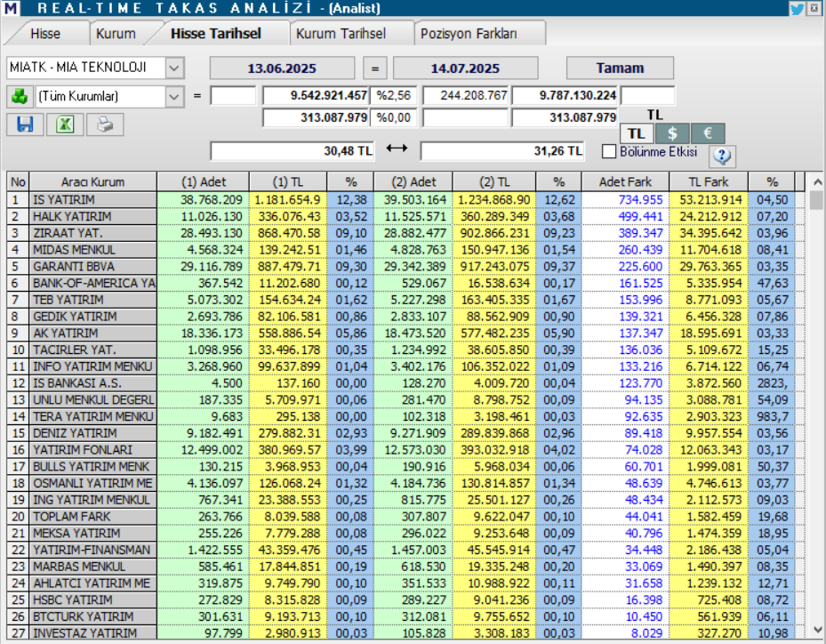Click the No column header
Viewport: 826px width, 644px height.
click(x=18, y=182)
